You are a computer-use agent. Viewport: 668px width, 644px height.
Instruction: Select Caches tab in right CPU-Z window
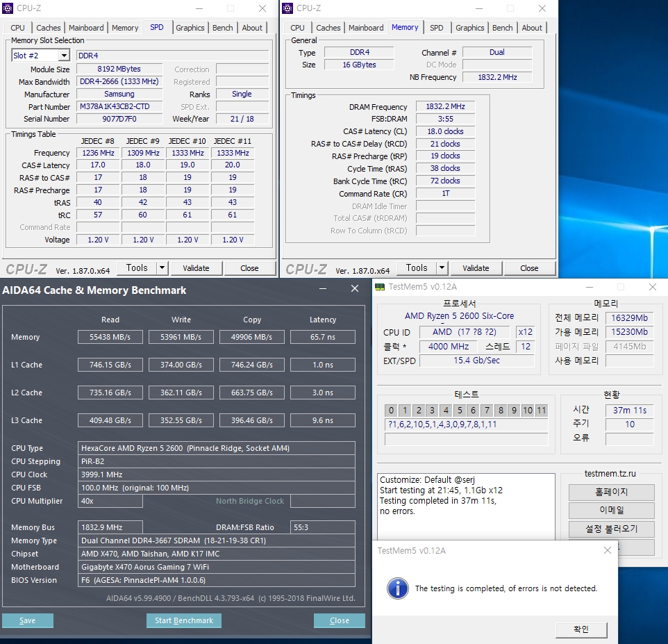(328, 28)
